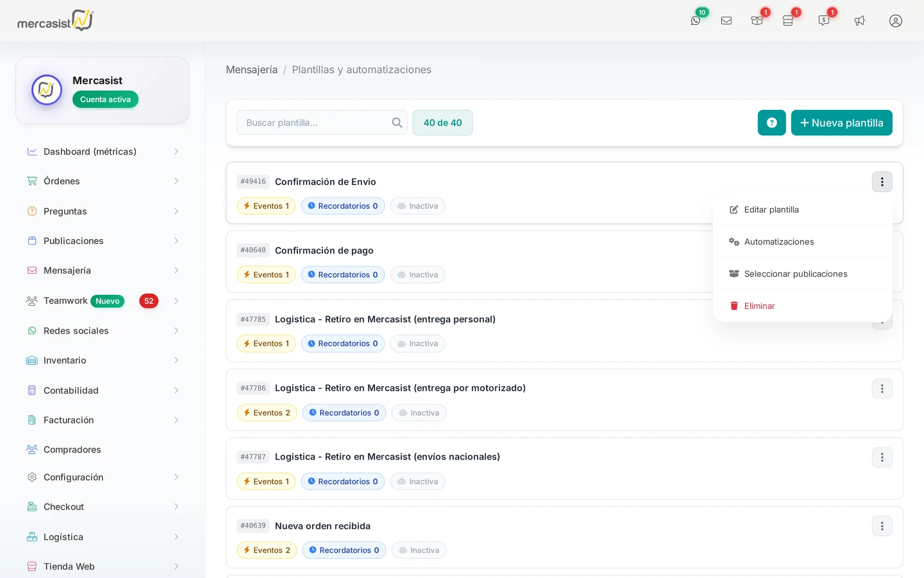The height and width of the screenshot is (578, 924).
Task: Open options menu for Confirmación de Envio
Action: [882, 182]
